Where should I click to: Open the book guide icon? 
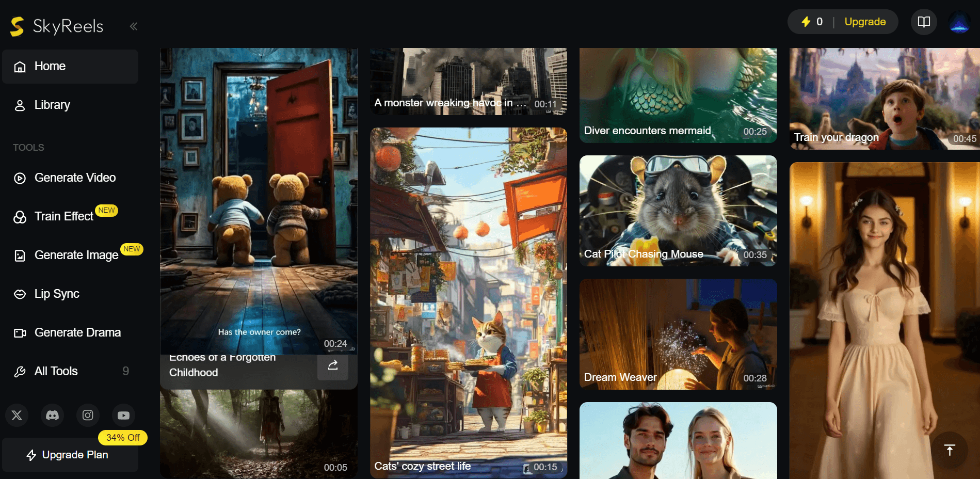[x=924, y=22]
